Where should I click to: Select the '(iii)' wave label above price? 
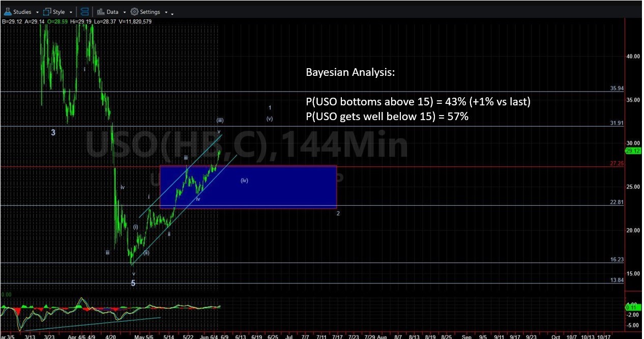click(220, 121)
